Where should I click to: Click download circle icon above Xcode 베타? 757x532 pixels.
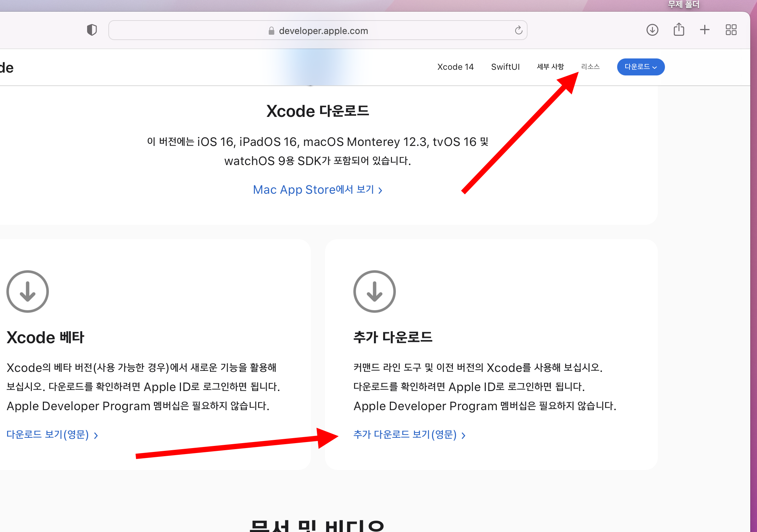(28, 292)
